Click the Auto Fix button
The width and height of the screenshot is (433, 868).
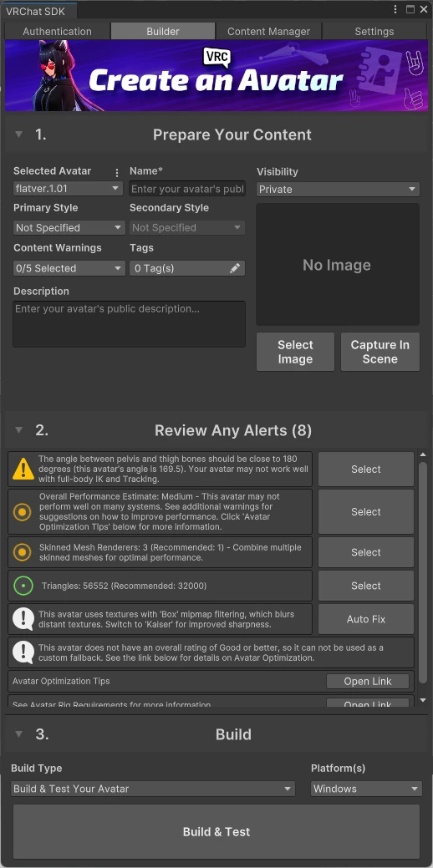click(x=366, y=619)
